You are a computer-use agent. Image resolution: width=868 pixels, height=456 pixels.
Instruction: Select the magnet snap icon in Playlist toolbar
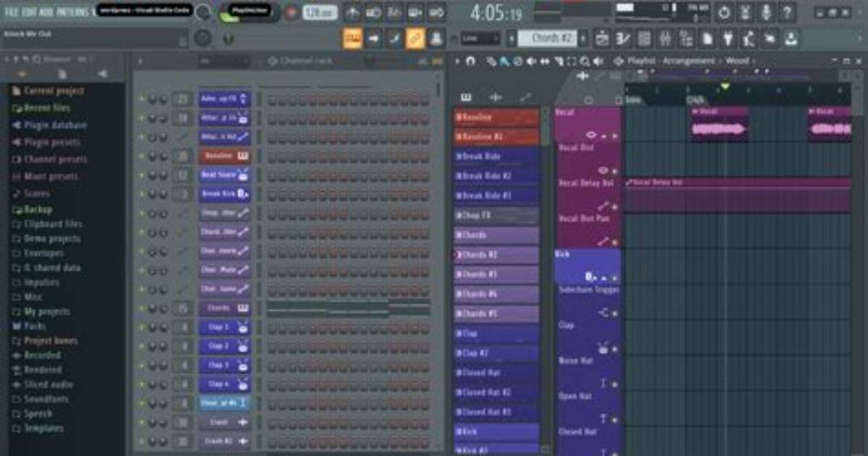click(470, 61)
